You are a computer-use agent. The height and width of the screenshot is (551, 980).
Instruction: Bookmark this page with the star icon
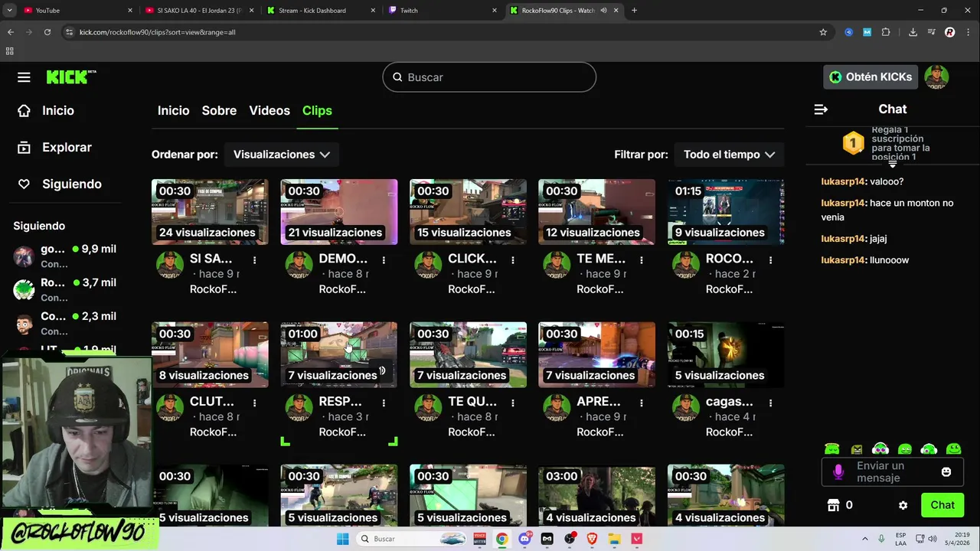click(823, 32)
